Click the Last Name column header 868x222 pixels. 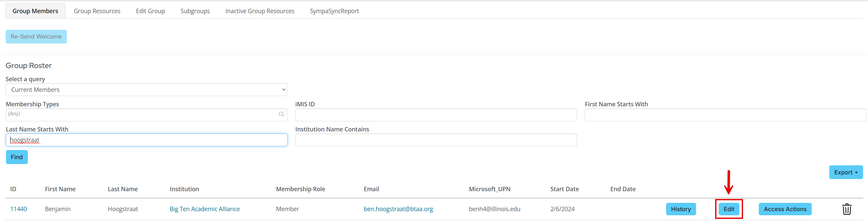click(x=123, y=189)
